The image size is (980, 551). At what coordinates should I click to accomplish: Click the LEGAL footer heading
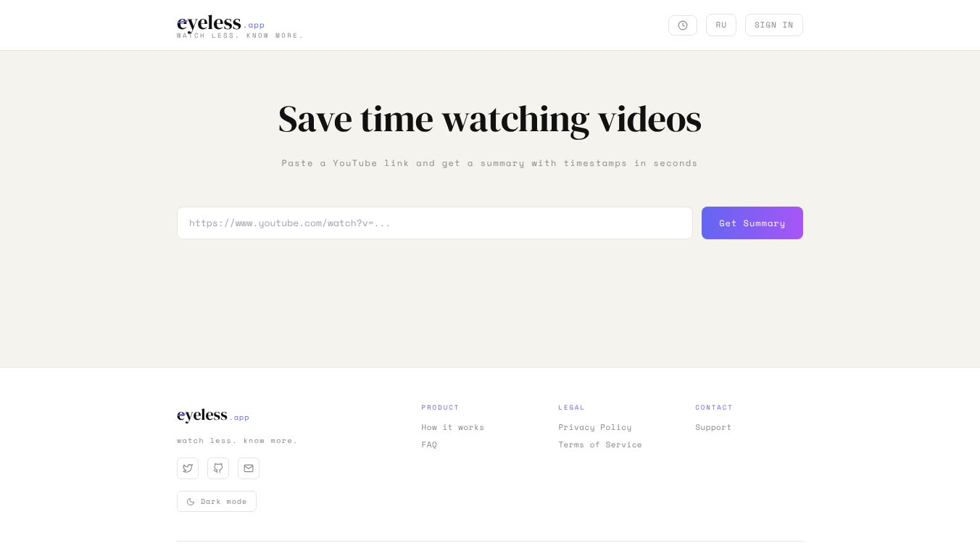(572, 407)
